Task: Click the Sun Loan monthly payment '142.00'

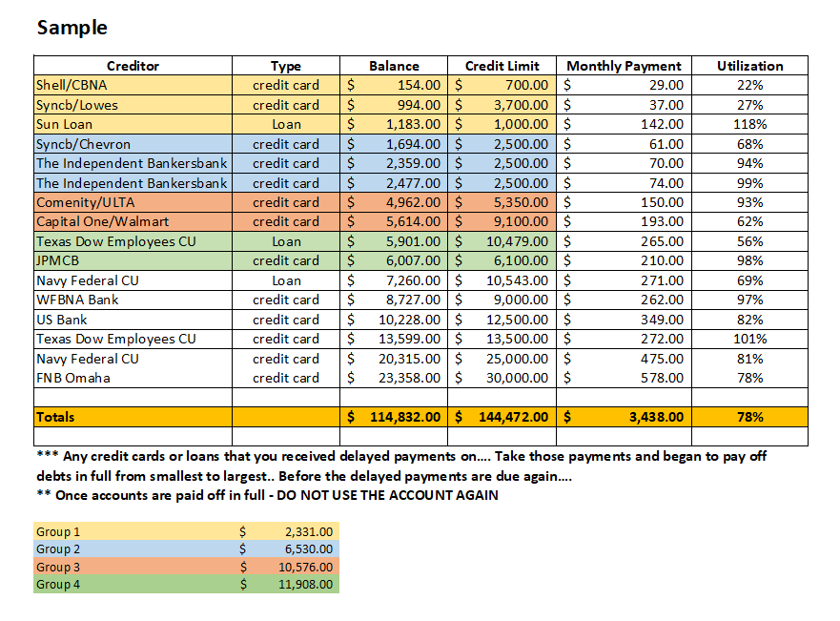Action: click(x=624, y=124)
